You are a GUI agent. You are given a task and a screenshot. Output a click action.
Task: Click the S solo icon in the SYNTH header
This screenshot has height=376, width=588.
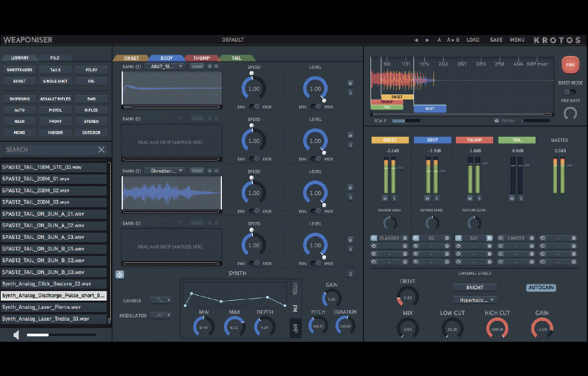pyautogui.click(x=351, y=274)
